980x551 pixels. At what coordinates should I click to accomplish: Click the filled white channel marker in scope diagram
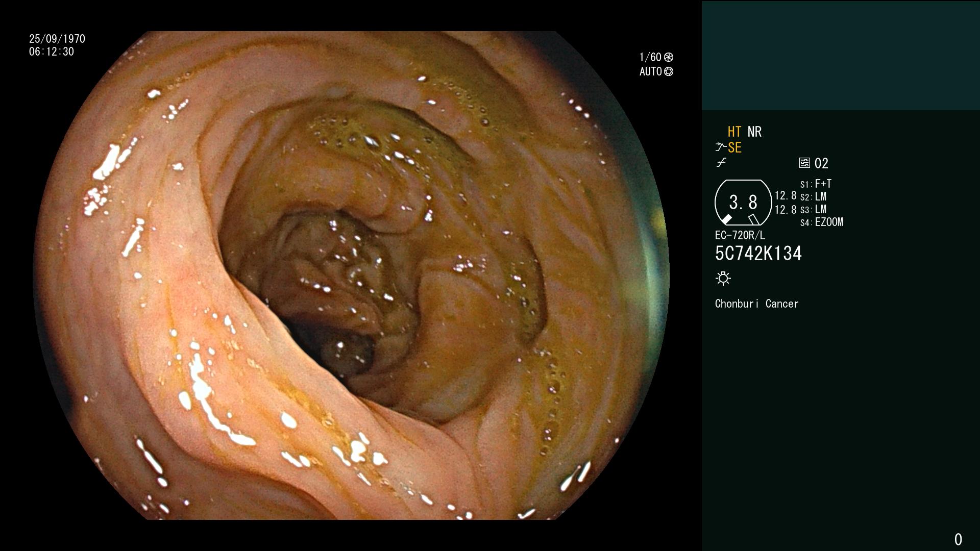(x=726, y=219)
